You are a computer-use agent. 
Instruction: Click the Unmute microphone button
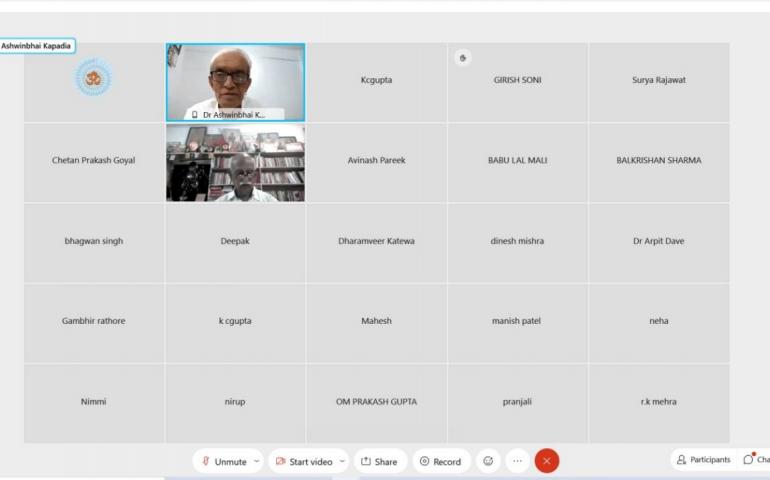click(x=224, y=461)
